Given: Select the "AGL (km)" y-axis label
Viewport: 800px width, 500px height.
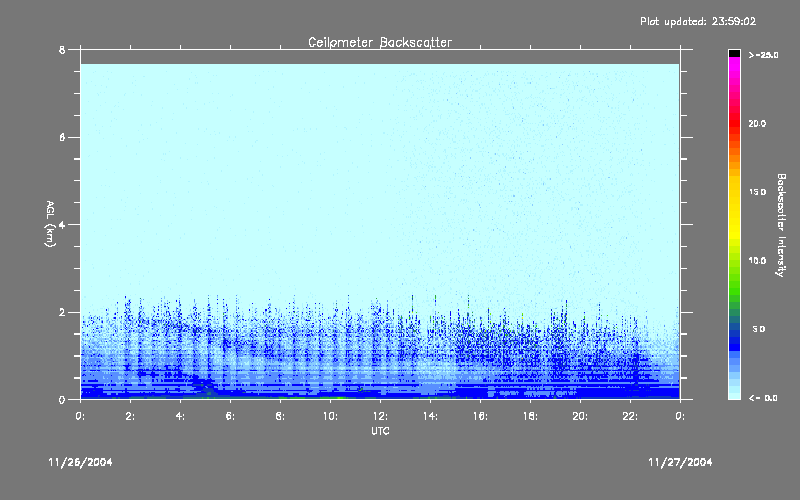Looking at the screenshot, I should pos(50,224).
